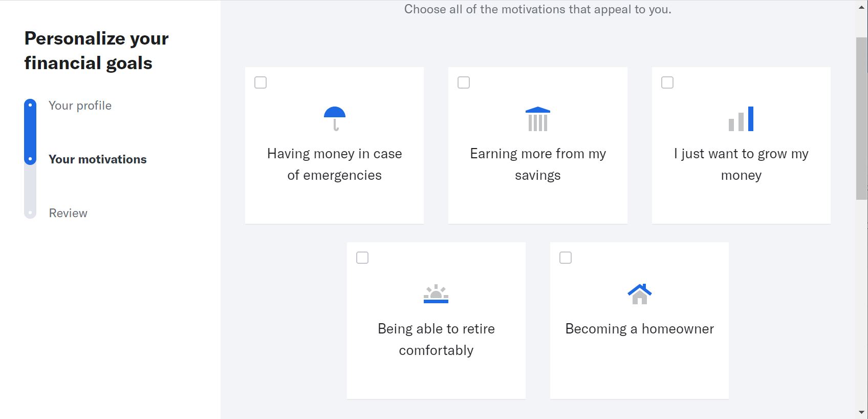868x419 pixels.
Task: Click the vertical blue progress track bar
Action: click(30, 132)
